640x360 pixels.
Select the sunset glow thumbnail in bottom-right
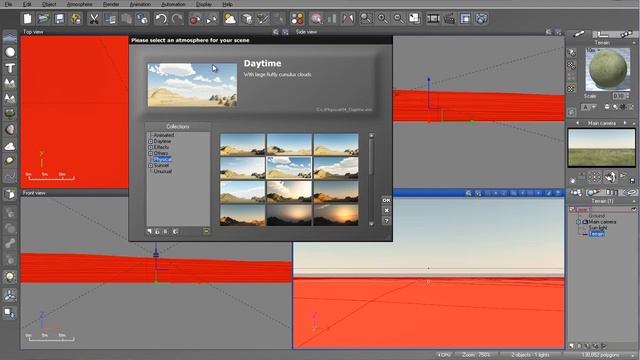click(x=336, y=215)
